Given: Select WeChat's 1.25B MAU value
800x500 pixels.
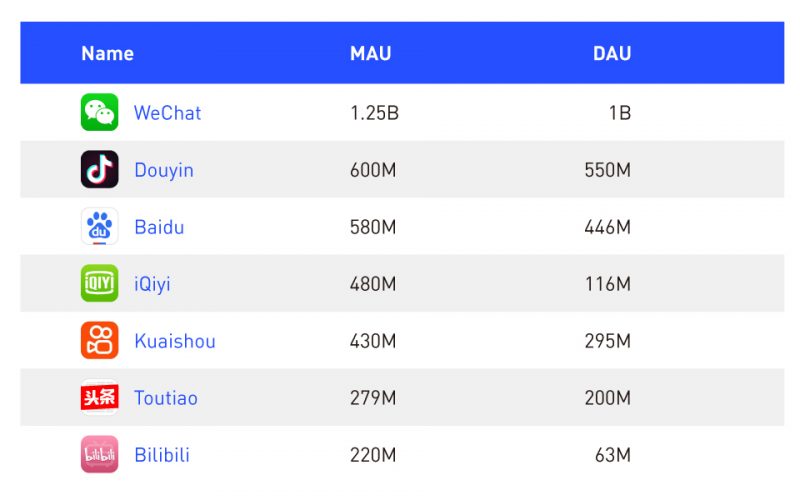Looking at the screenshot, I should [374, 113].
